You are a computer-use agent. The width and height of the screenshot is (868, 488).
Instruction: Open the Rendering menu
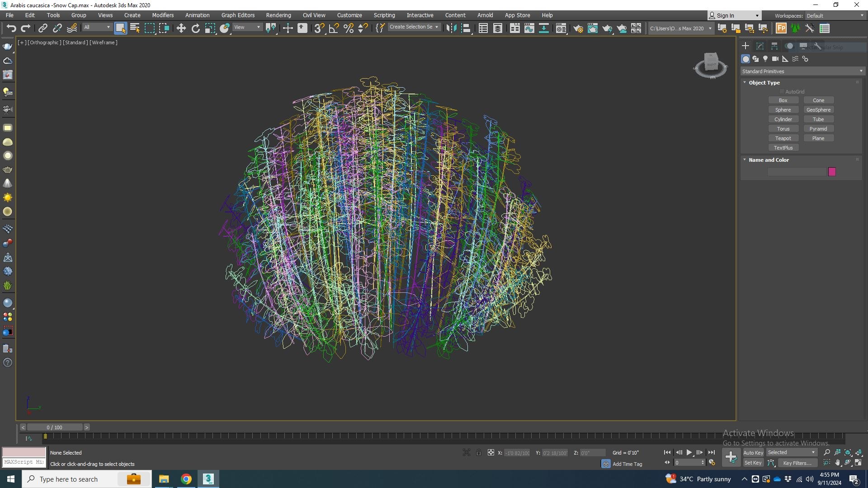[x=278, y=15]
